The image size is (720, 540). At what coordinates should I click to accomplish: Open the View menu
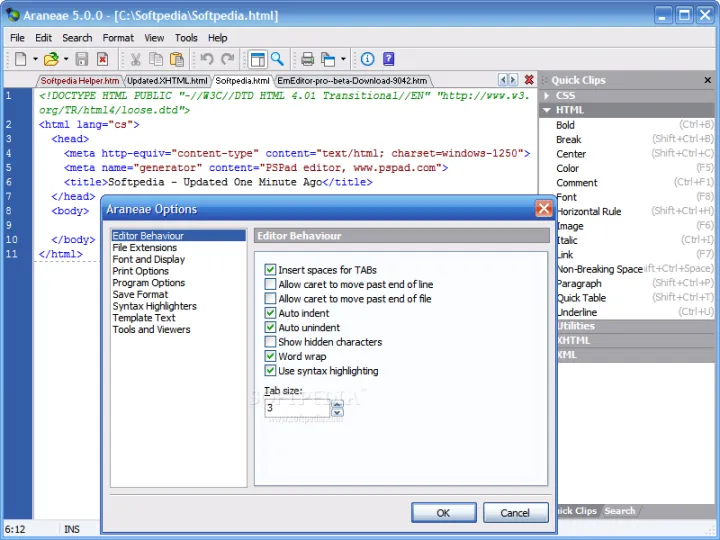pyautogui.click(x=154, y=38)
